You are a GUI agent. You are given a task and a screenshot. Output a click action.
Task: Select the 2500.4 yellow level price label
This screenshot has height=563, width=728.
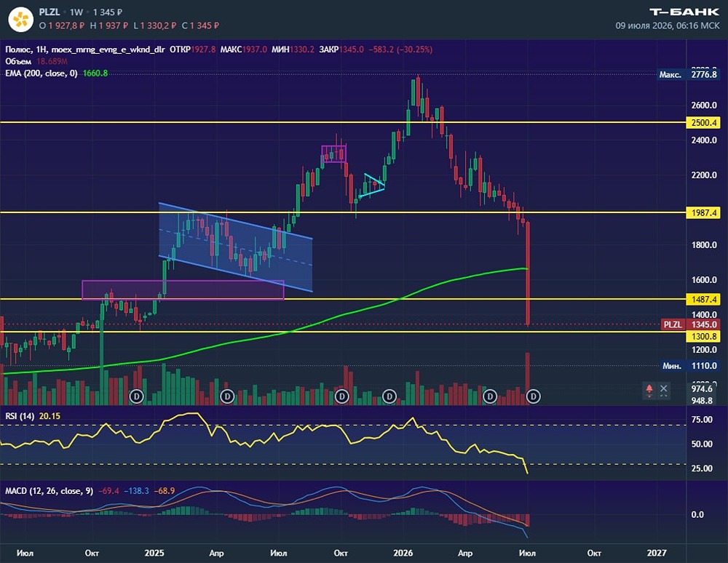[x=703, y=123]
